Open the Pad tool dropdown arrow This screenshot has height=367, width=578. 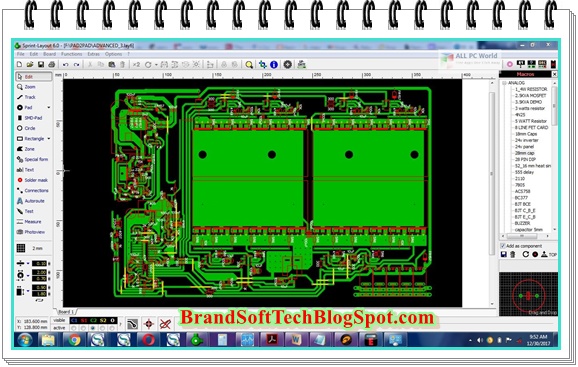pos(49,108)
